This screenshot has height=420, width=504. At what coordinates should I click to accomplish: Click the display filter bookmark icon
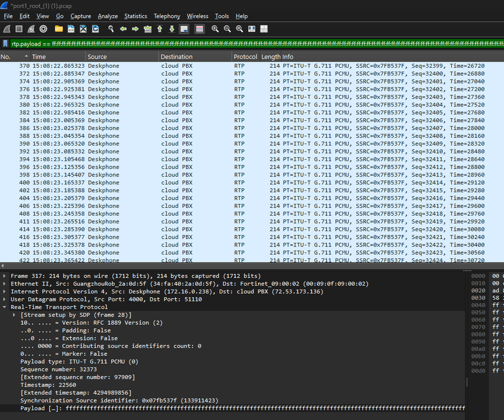(6, 43)
